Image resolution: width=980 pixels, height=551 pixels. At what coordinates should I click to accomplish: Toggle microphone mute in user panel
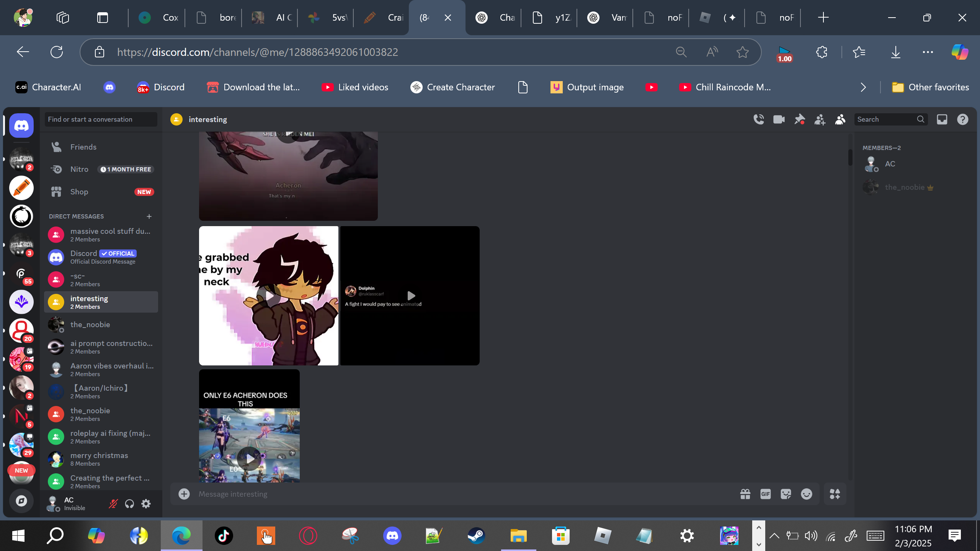(113, 504)
